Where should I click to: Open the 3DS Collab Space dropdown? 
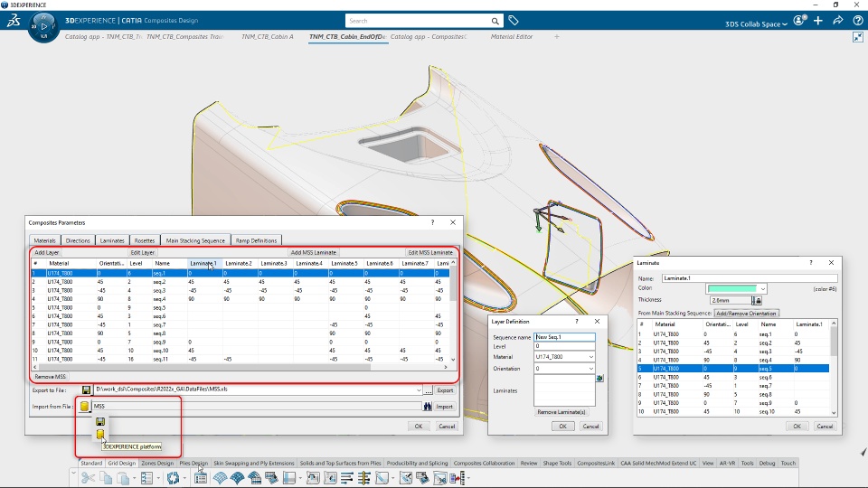(x=756, y=23)
